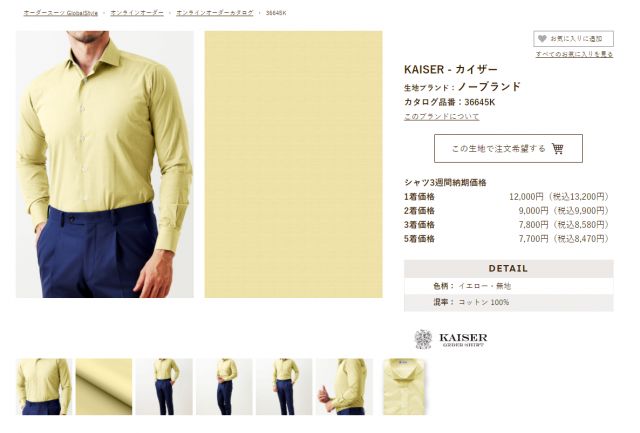640x433 pixels.
Task: Click the KAISER crest logo
Action: tap(423, 339)
